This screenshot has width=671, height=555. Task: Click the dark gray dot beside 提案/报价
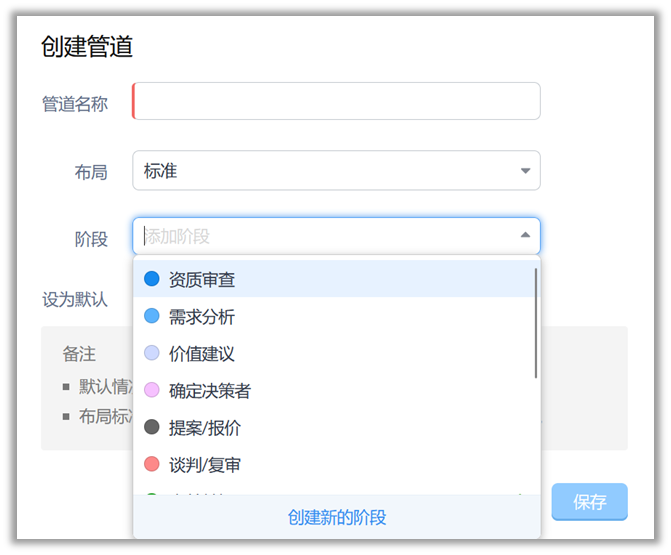tap(152, 427)
